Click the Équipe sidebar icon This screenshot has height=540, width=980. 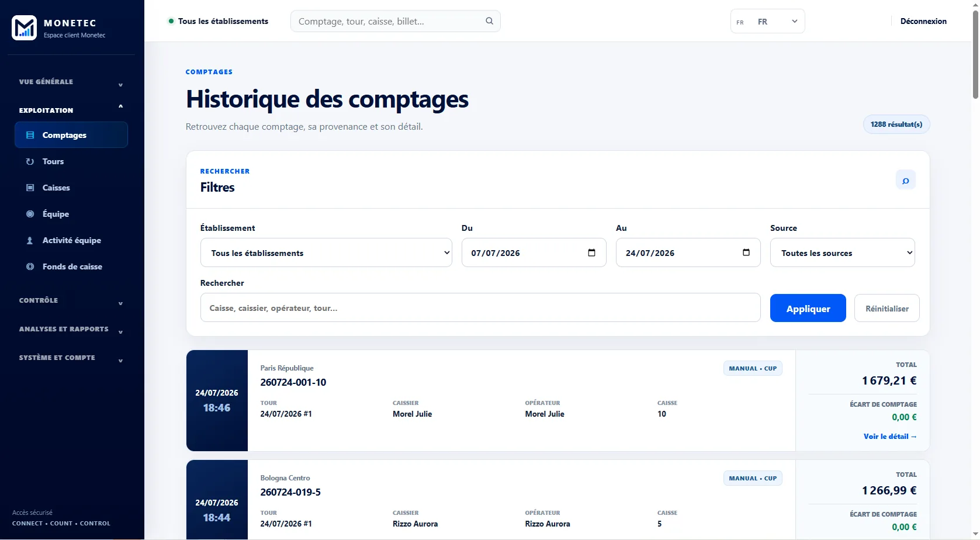pos(30,214)
